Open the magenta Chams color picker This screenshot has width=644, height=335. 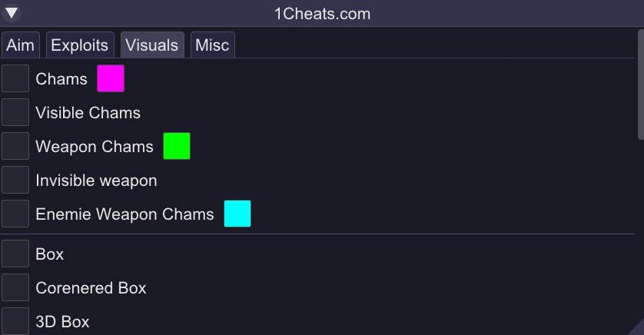[111, 78]
